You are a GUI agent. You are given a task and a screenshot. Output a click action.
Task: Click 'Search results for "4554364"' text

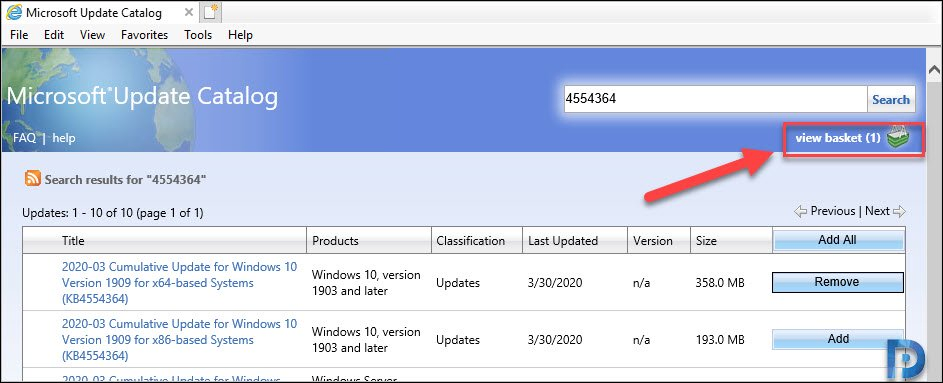pos(126,179)
